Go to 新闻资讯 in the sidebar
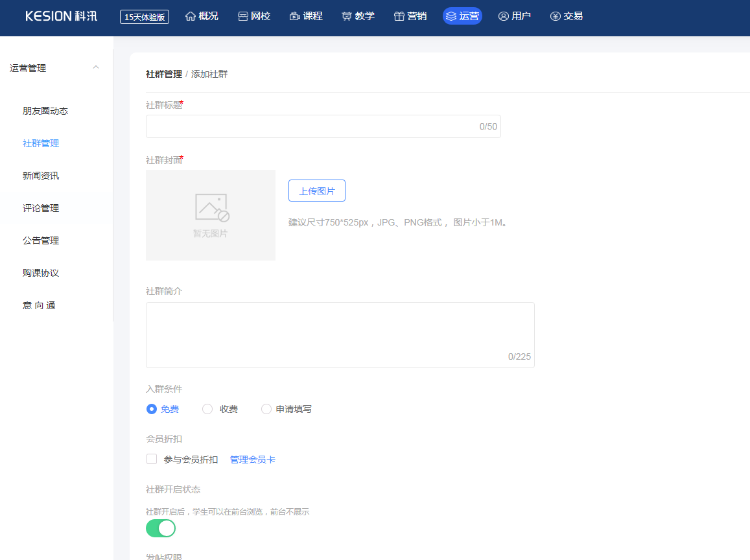This screenshot has width=750, height=560. click(x=41, y=176)
